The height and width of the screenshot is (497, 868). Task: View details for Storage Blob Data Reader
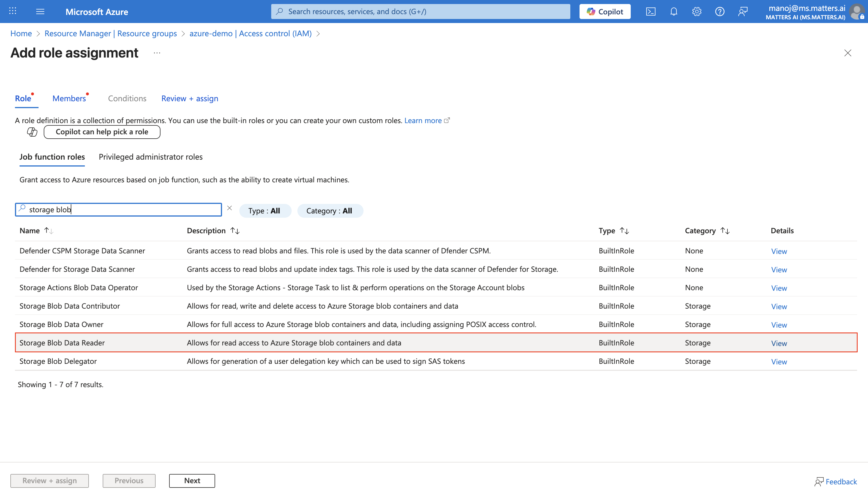pos(779,343)
